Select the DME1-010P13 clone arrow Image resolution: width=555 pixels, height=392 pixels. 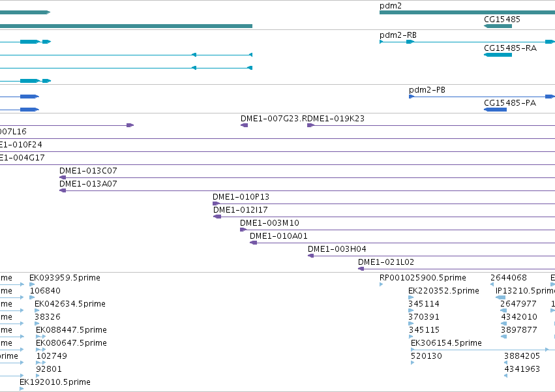[x=216, y=204]
